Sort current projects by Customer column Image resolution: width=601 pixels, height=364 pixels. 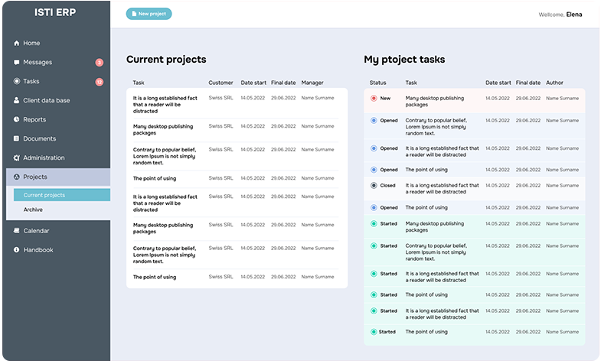point(220,83)
